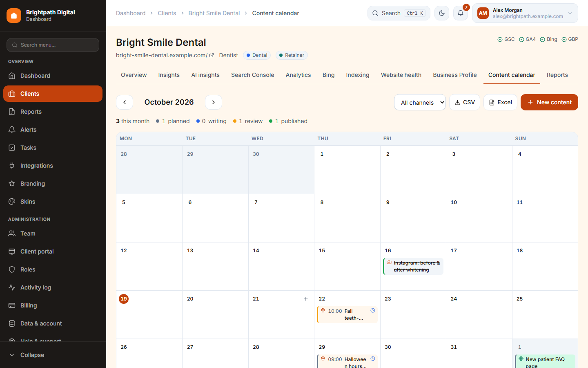Focus the Search menu input
Screen dimensions: 588x368
53,45
